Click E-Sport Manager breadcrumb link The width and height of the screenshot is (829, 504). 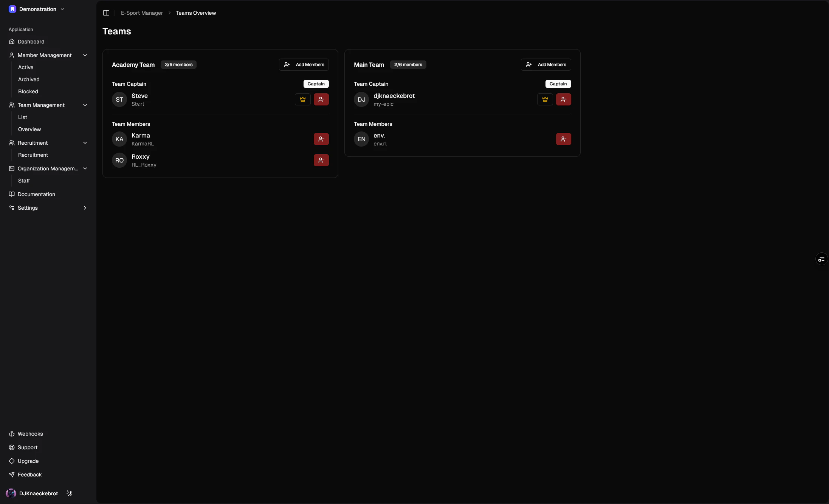pyautogui.click(x=142, y=13)
